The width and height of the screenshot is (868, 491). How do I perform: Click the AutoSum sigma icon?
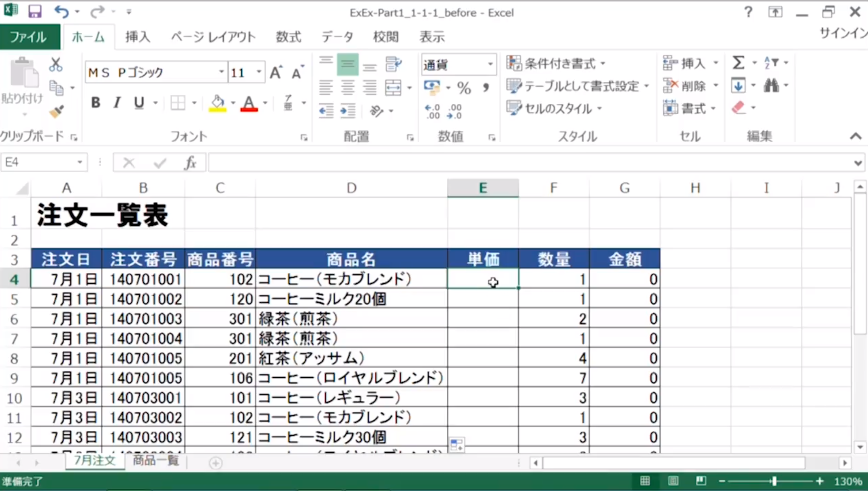(738, 63)
